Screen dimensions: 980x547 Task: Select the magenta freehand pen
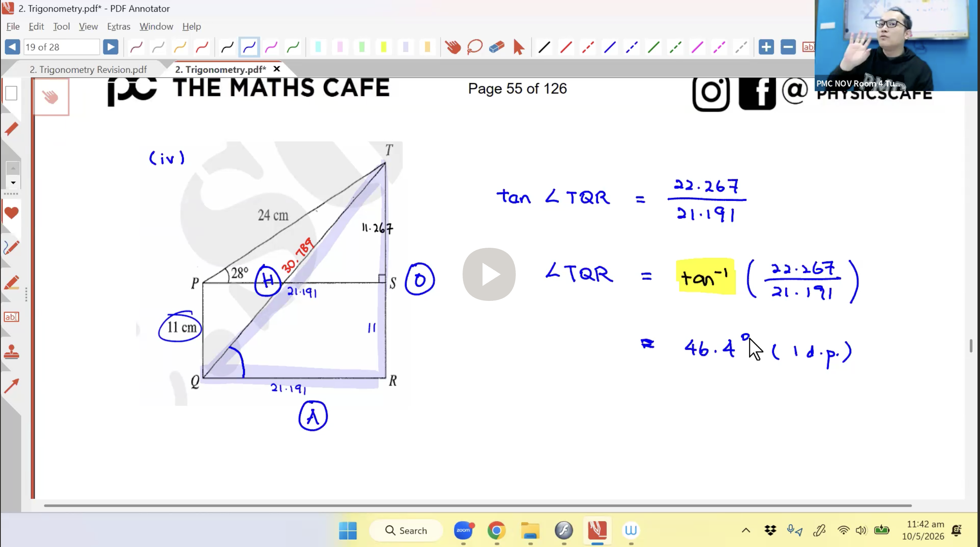pos(271,47)
